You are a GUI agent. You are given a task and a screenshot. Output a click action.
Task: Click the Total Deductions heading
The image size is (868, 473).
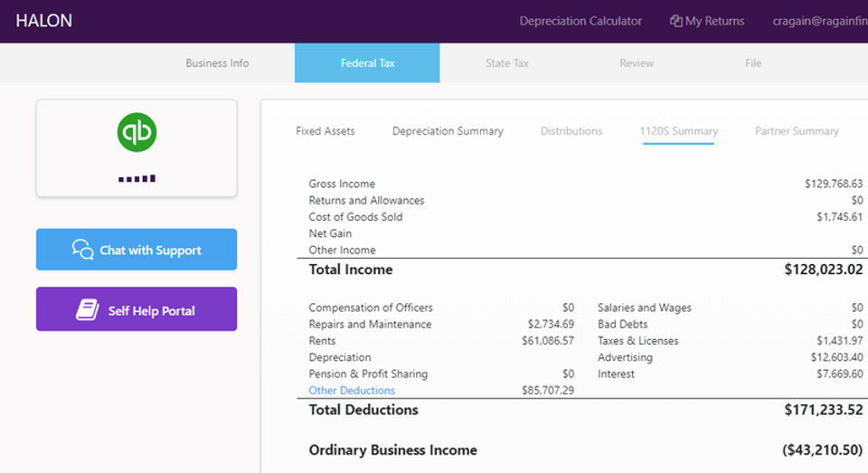pos(363,410)
